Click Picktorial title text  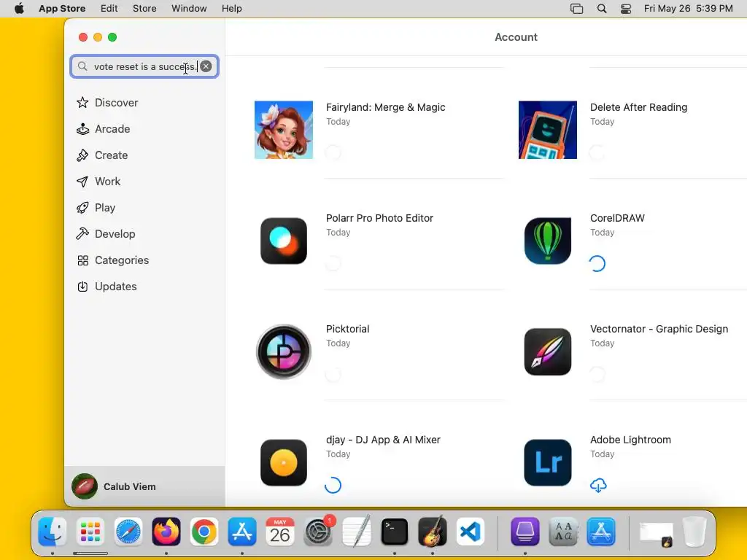[347, 329]
